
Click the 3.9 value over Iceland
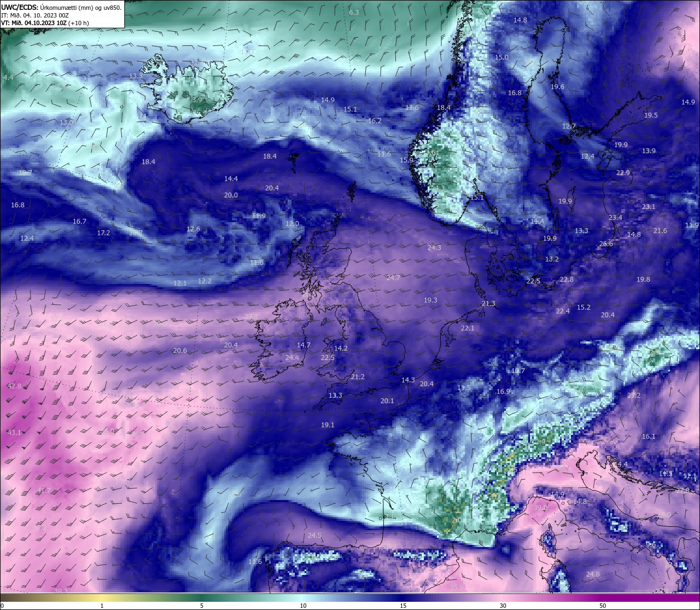(197, 100)
